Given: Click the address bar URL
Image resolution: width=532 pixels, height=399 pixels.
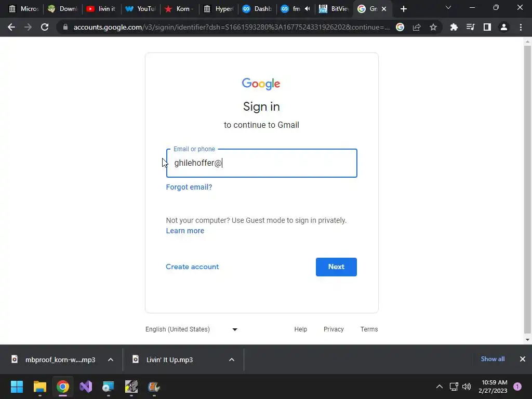Looking at the screenshot, I should point(232,27).
